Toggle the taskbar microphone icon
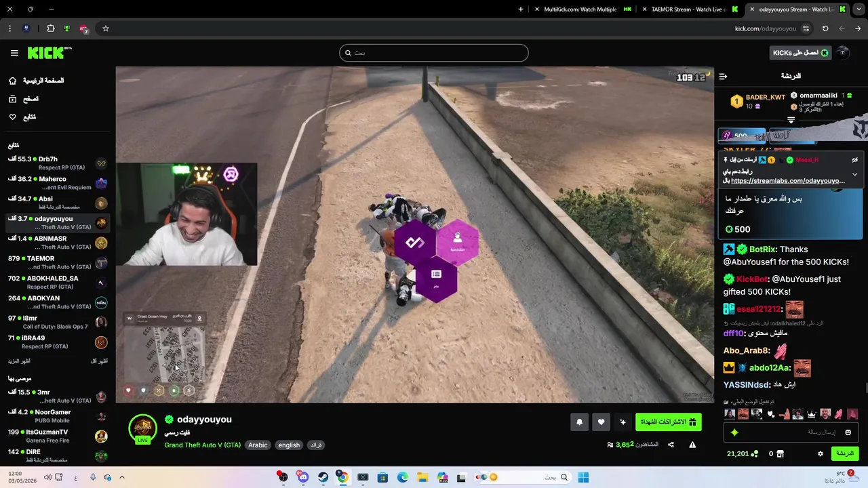The height and width of the screenshot is (488, 868). (93, 477)
